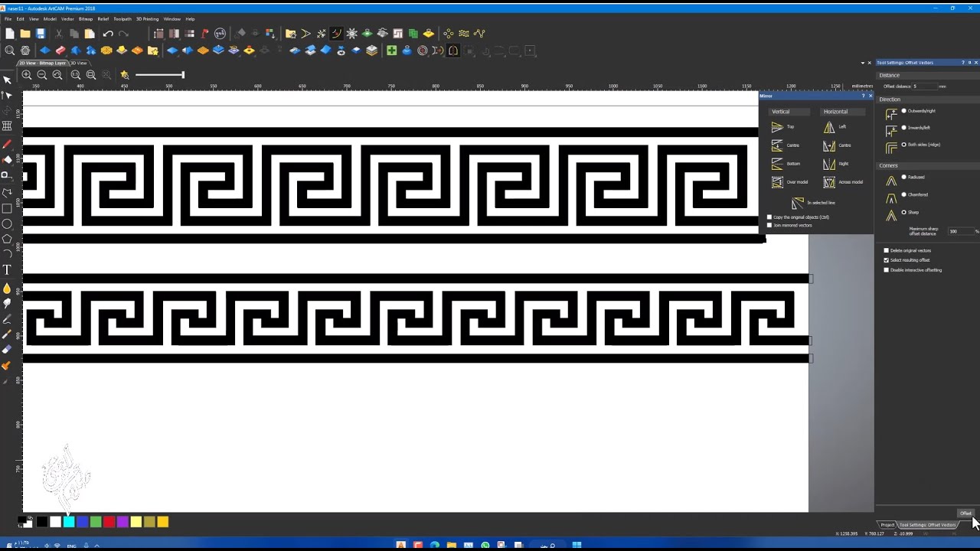This screenshot has width=980, height=551.
Task: Check Join mirrored vectors option
Action: pos(769,226)
